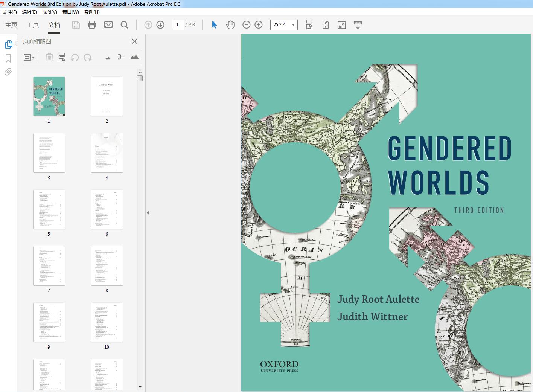Open the bookmarks panel icon
This screenshot has width=533, height=392.
8,58
